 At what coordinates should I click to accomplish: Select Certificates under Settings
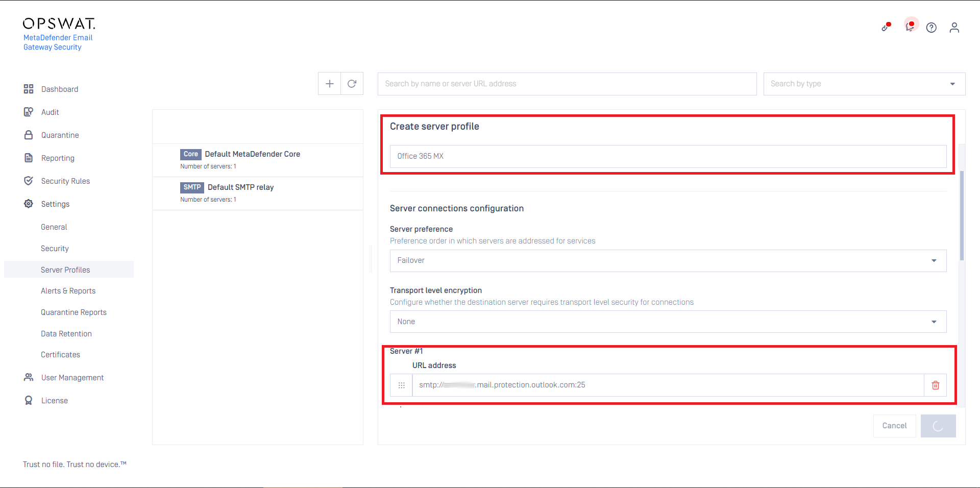click(x=60, y=355)
